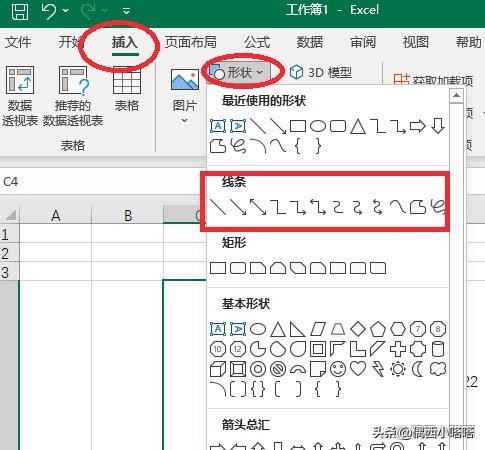Viewport: 485px width, 450px height.
Task: Select Cross shape under 基本形状
Action: click(x=398, y=349)
